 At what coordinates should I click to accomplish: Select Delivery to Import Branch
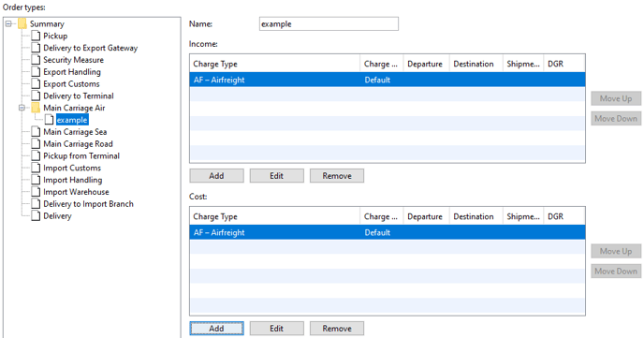(88, 204)
